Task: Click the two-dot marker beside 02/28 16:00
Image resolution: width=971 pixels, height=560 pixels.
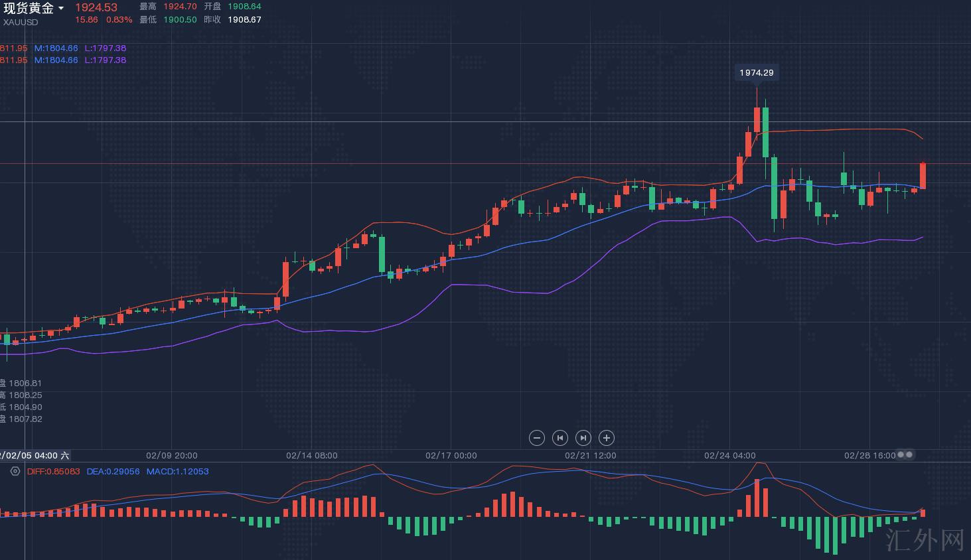Action: click(x=905, y=455)
